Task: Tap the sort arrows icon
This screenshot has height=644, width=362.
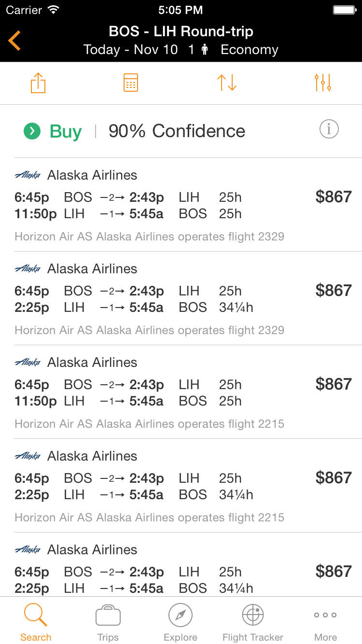Action: [x=226, y=83]
